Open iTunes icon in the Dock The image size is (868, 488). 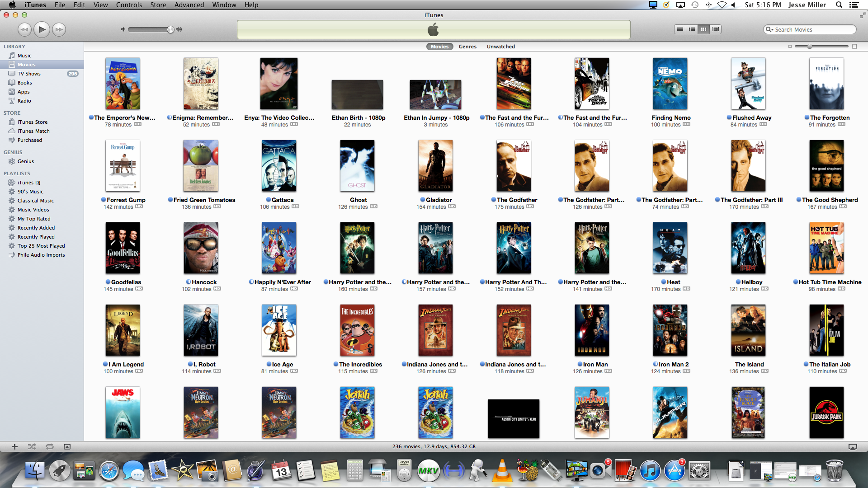(x=650, y=471)
